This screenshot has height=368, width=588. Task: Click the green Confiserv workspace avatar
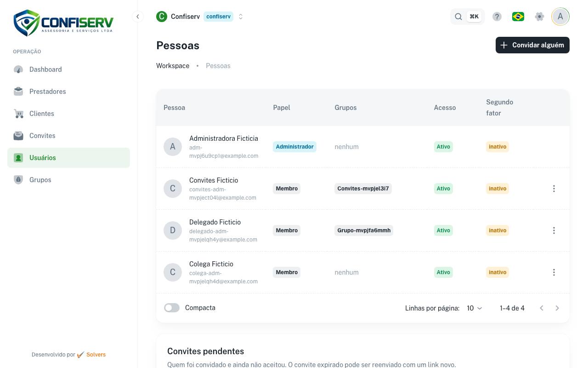[x=162, y=17]
